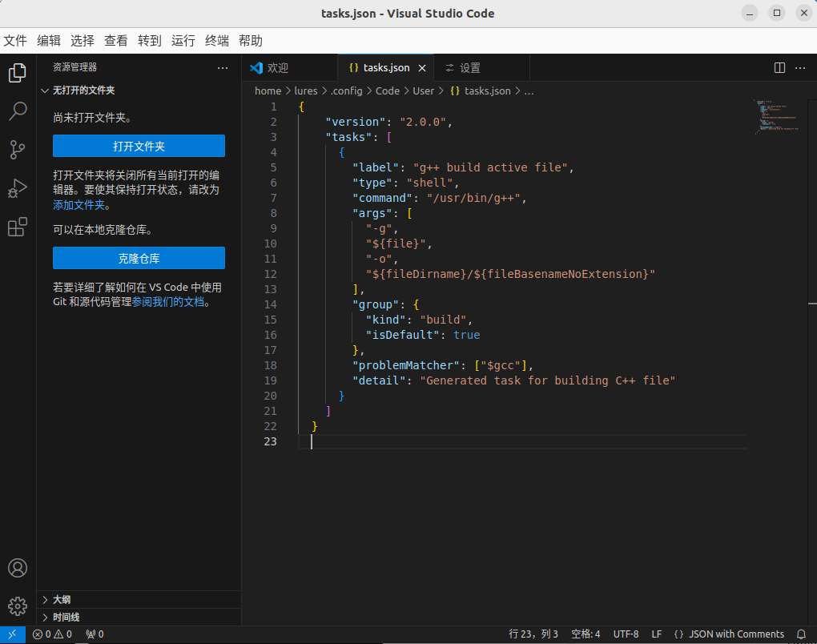Click the editor minimap code preview
817x644 pixels.
[776, 117]
